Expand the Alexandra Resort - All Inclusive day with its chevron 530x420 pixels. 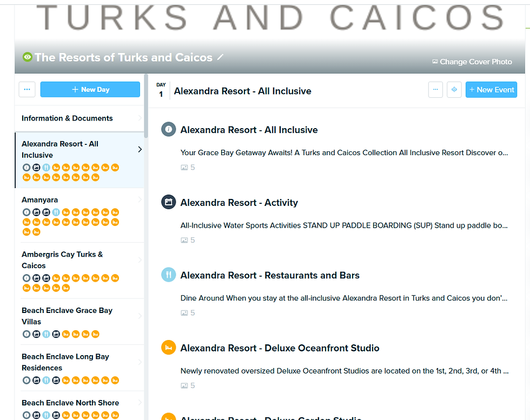point(140,149)
